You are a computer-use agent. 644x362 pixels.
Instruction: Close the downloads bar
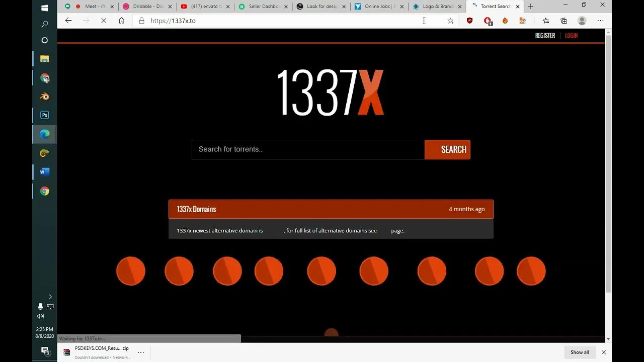604,352
